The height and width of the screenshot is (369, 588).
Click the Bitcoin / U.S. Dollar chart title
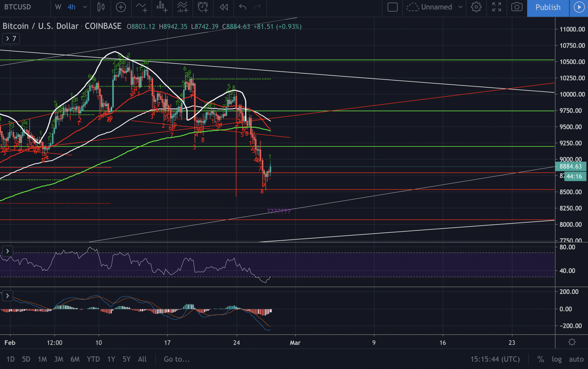tap(41, 26)
